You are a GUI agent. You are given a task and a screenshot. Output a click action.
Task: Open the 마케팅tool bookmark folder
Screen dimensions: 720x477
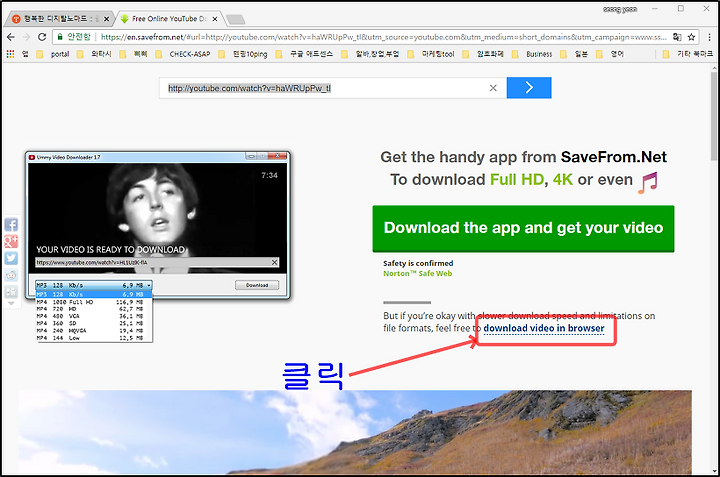tap(432, 54)
